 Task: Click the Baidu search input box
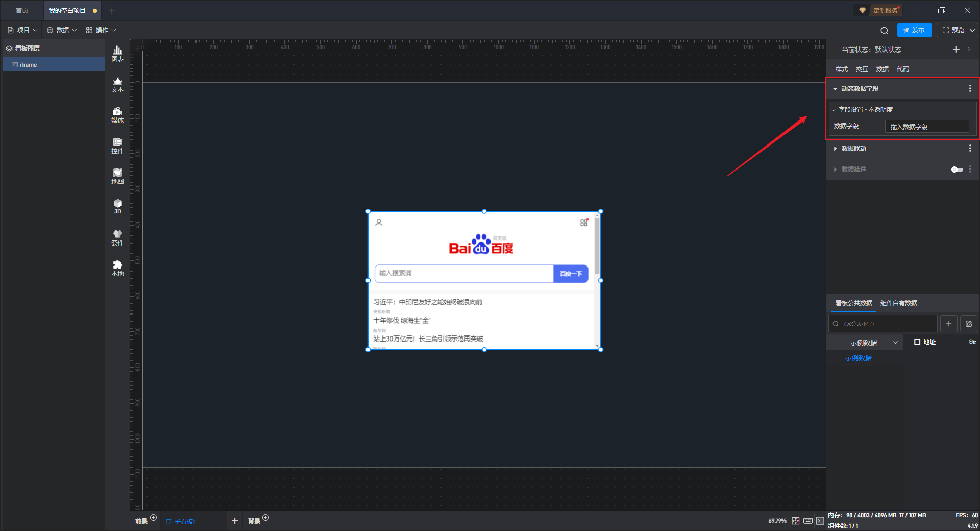(464, 274)
